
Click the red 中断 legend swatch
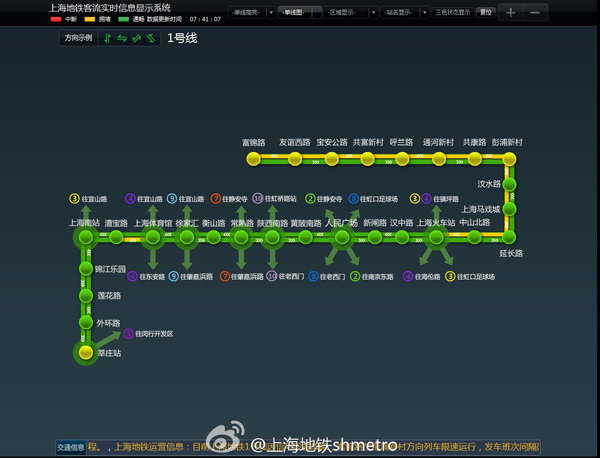pyautogui.click(x=56, y=19)
